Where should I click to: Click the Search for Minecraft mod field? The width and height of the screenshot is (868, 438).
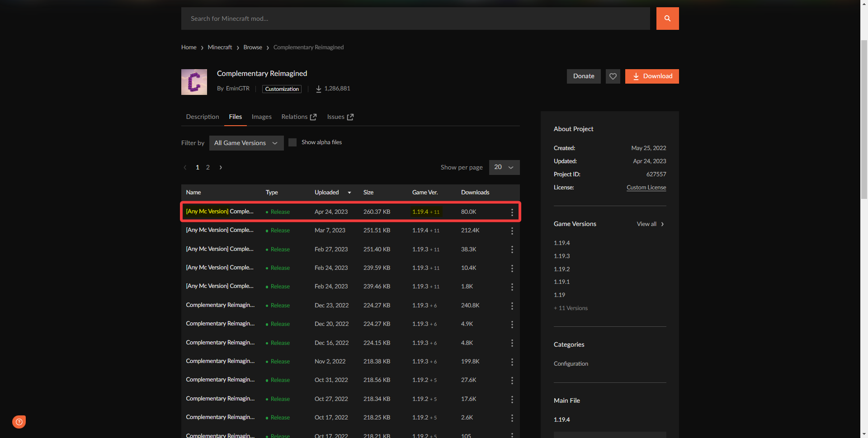tap(415, 19)
